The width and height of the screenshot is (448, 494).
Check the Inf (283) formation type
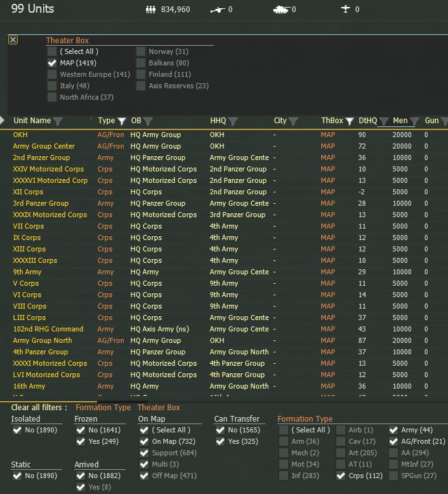(x=284, y=476)
